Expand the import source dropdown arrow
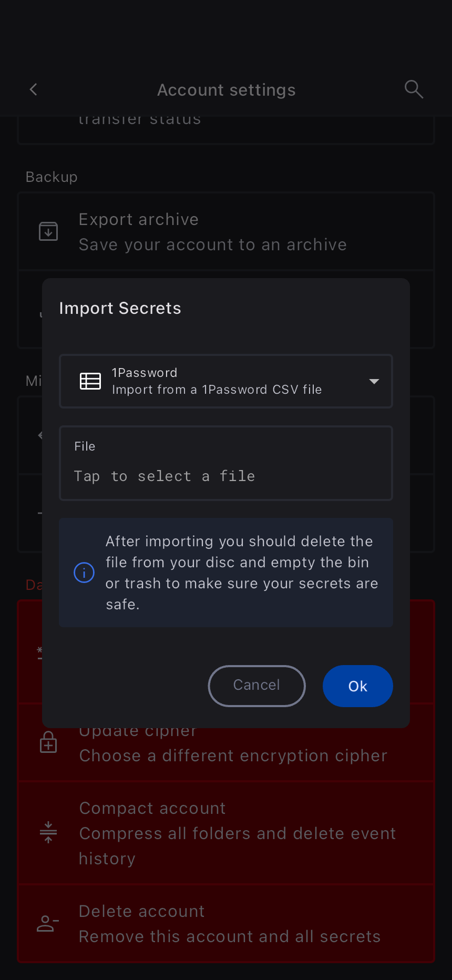 pos(374,381)
